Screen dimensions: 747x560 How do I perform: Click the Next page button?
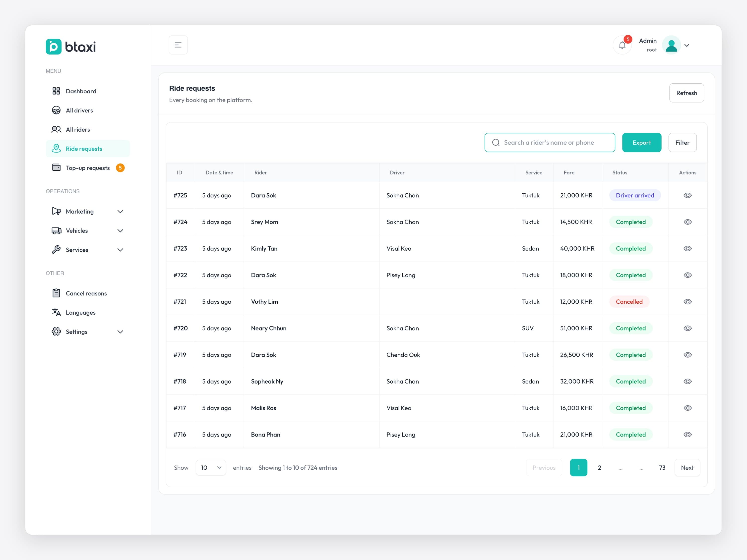coord(687,467)
